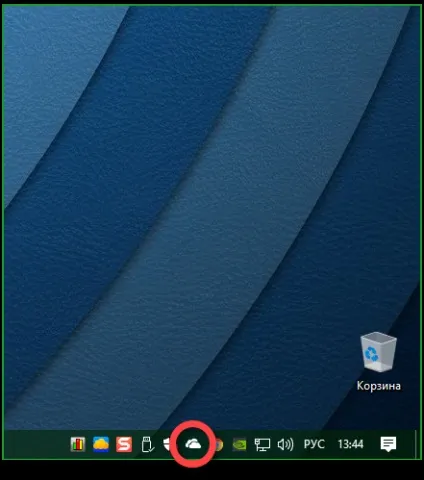Open the OneDrive cloud tray icon

(x=193, y=444)
